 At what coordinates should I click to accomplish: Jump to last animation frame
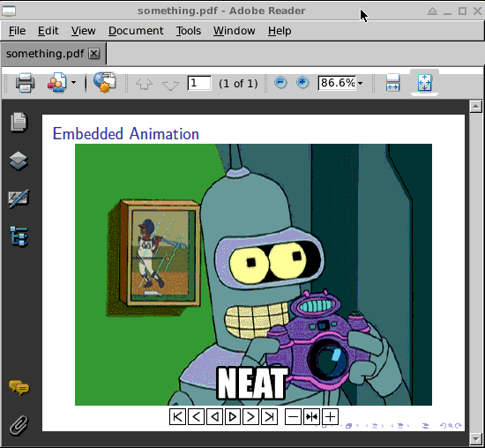269,417
